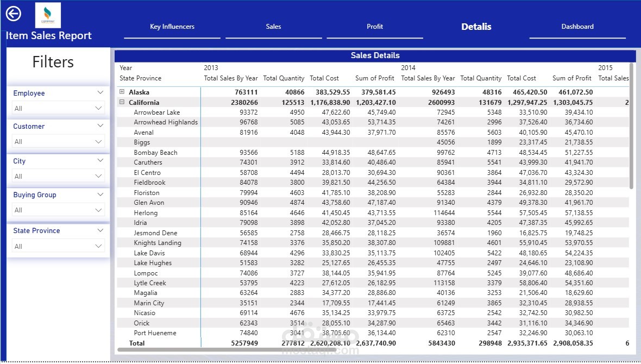This screenshot has width=641, height=364.
Task: Collapse the Buying Group header chevron
Action: click(100, 194)
